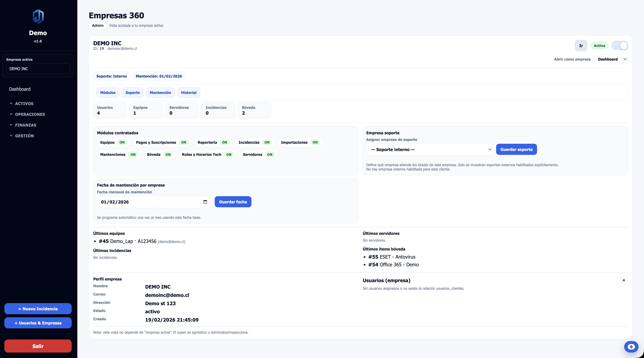Switch to the Historial tab
This screenshot has height=358, width=644.
188,92
